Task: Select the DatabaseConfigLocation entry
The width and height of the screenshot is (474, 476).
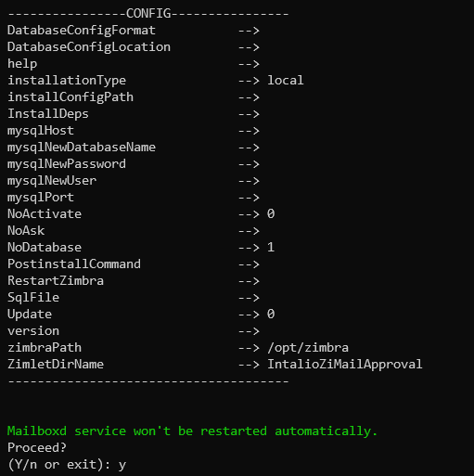Action: pyautogui.click(x=134, y=47)
